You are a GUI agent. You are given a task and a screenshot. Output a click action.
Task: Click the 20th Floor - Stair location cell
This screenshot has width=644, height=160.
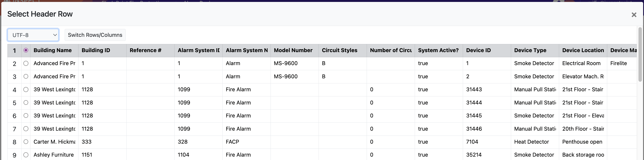click(x=583, y=129)
